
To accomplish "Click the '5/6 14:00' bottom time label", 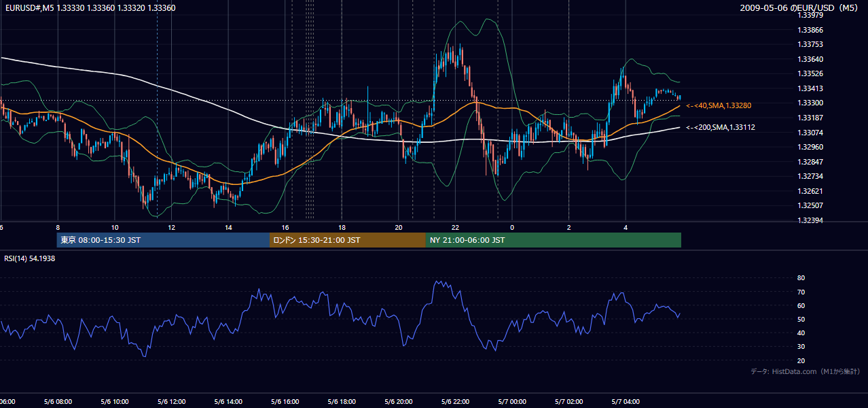I will pyautogui.click(x=228, y=402).
